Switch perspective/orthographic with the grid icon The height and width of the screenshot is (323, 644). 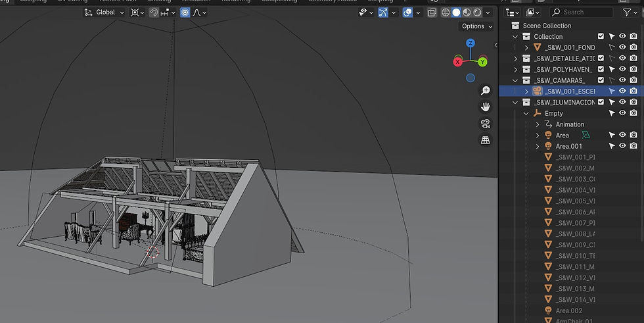pos(486,140)
